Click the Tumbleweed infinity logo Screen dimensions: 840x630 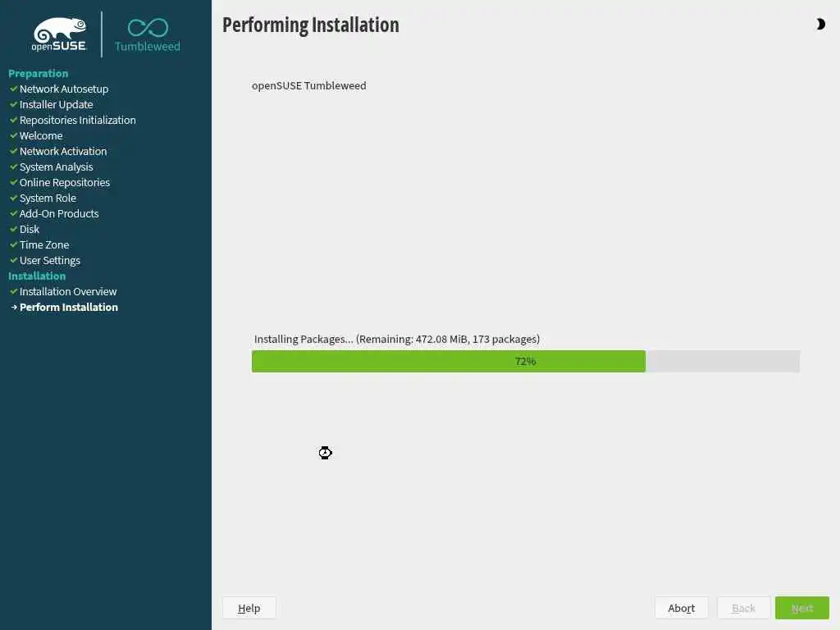(x=148, y=35)
